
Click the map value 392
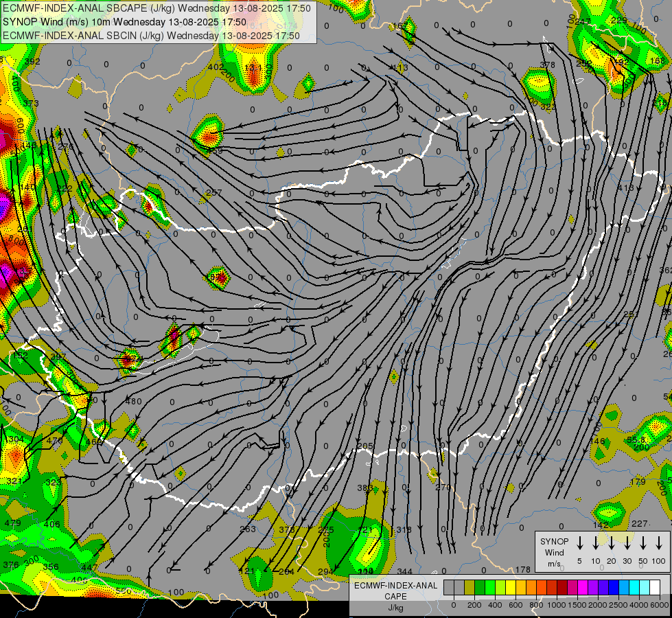tap(32, 62)
